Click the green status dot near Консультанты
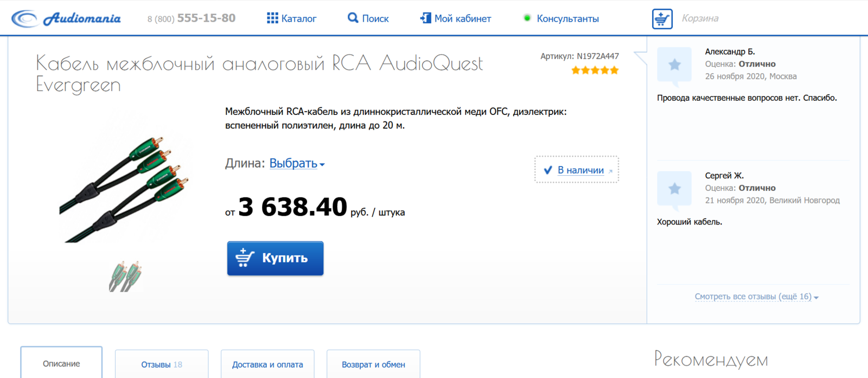 coord(527,18)
